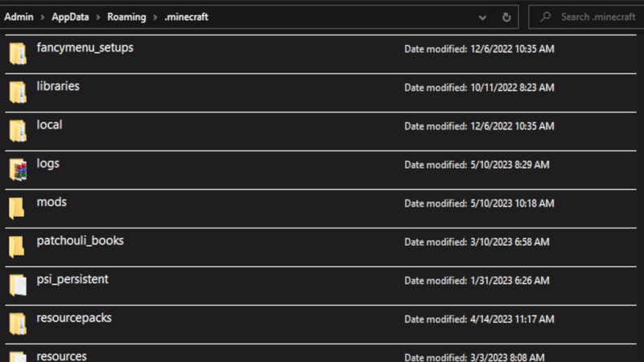Click the logs folder icon
The image size is (644, 362).
(x=17, y=170)
